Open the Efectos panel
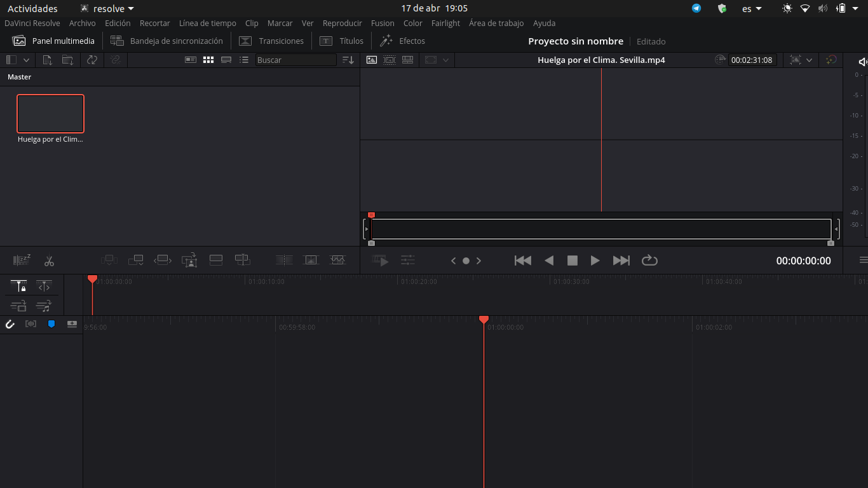The image size is (868, 488). tap(402, 41)
